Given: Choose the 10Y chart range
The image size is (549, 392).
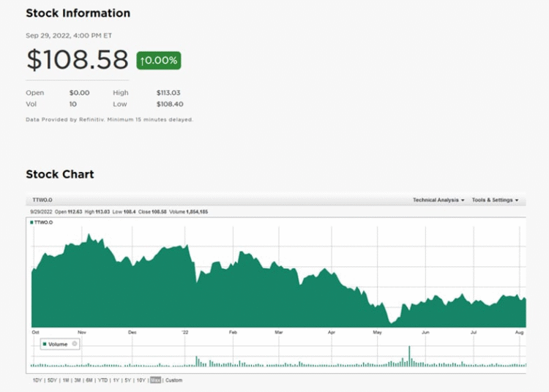Looking at the screenshot, I should [x=140, y=380].
